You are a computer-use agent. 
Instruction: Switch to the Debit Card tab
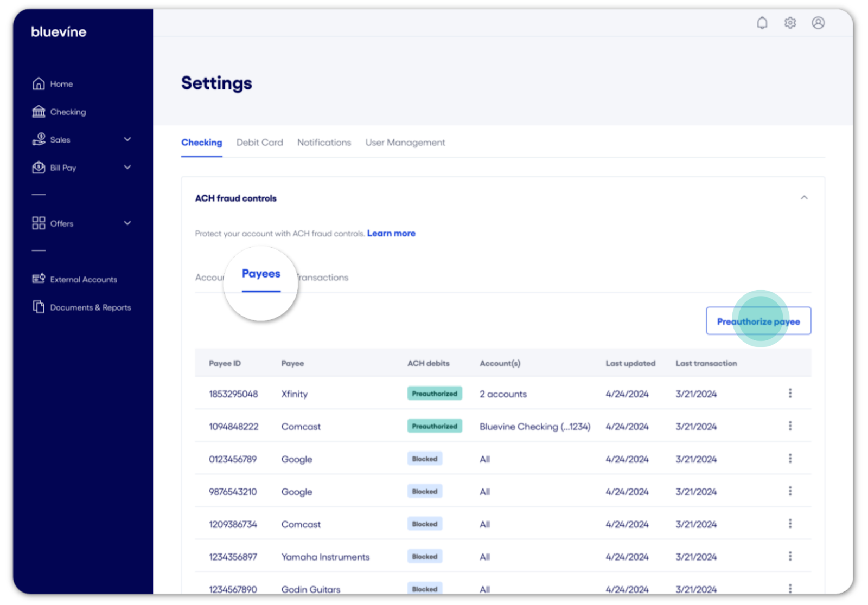point(259,143)
